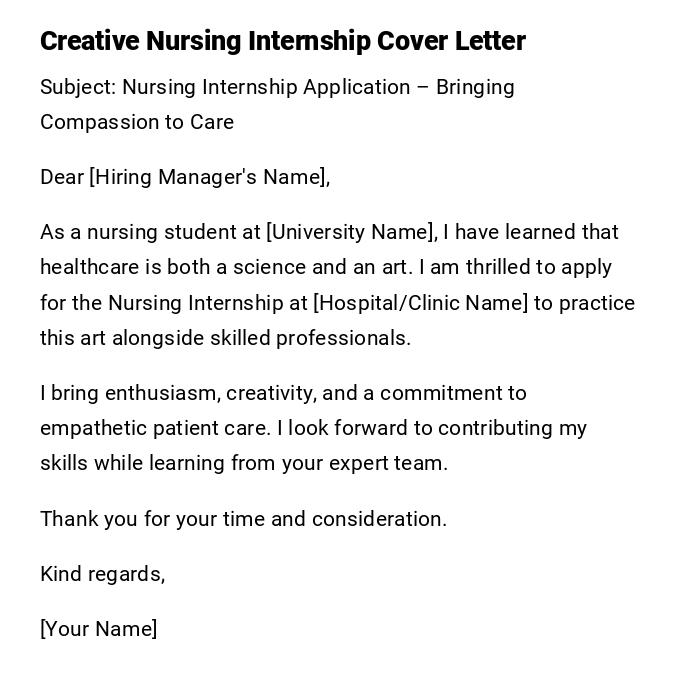Screen dimensions: 700x691
Task: Click the "[Your Name]" placeholder
Action: (98, 629)
